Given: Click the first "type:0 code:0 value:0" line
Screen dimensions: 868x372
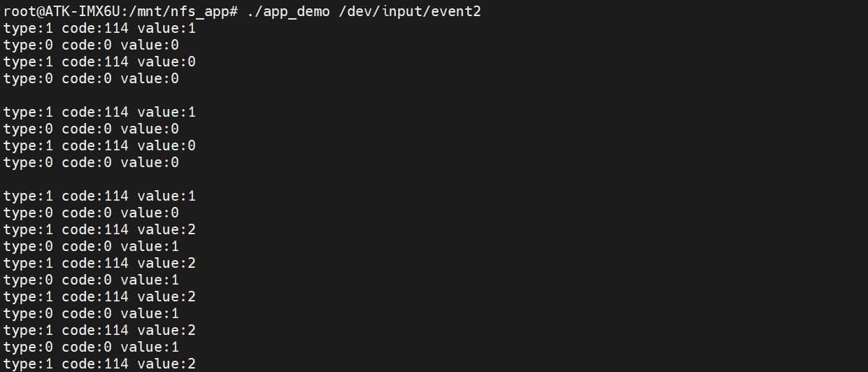Looking at the screenshot, I should 91,45.
